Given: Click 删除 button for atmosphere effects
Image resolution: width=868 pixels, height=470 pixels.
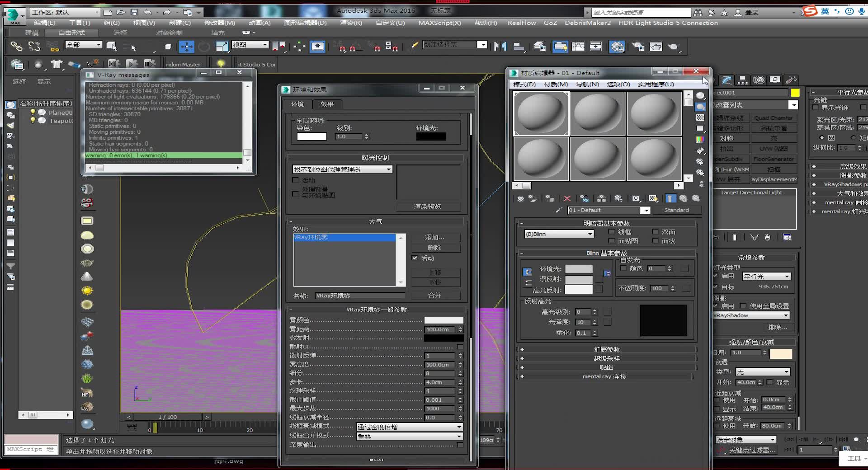Looking at the screenshot, I should pyautogui.click(x=435, y=248).
